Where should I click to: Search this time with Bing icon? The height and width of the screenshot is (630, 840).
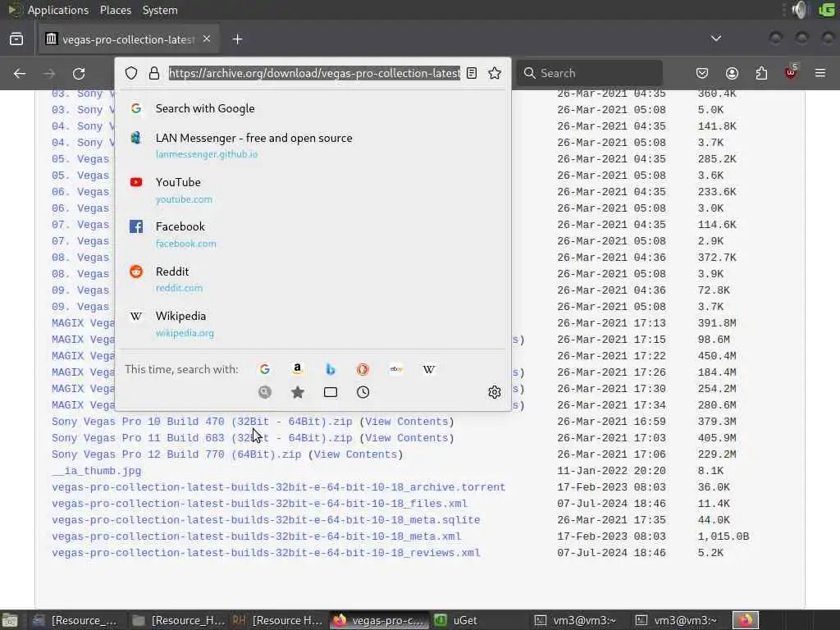[x=331, y=369]
